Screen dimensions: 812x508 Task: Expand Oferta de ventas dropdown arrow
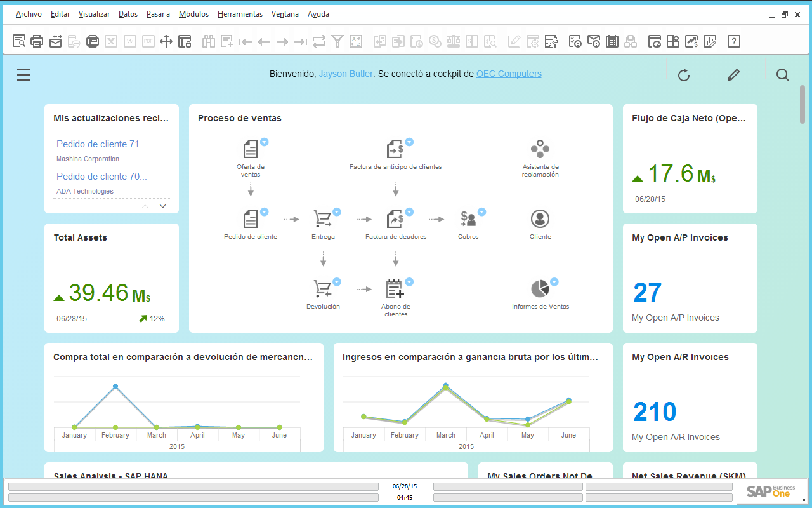point(265,142)
